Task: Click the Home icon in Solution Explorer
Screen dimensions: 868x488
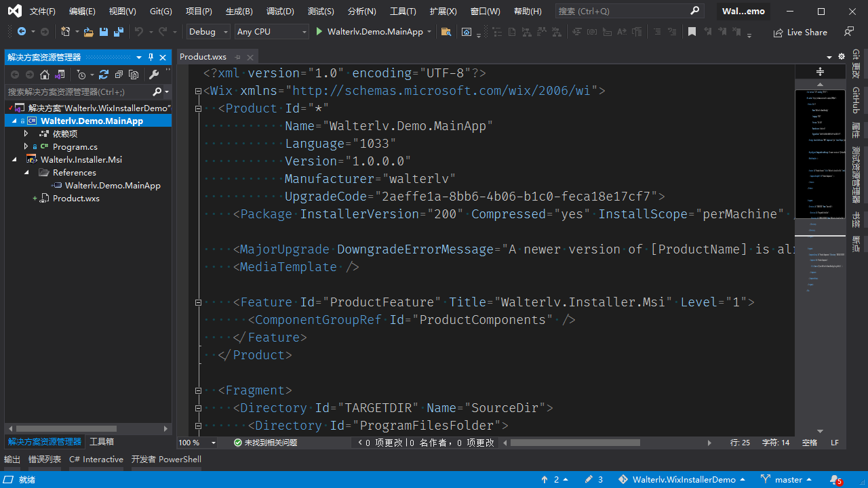Action: point(45,75)
